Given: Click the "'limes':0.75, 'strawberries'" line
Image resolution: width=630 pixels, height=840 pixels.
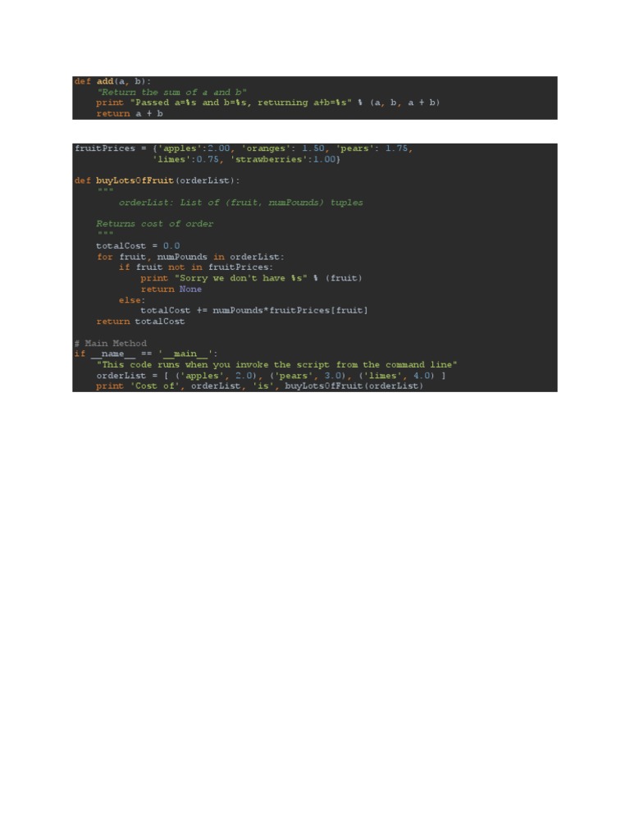Looking at the screenshot, I should coord(246,159).
